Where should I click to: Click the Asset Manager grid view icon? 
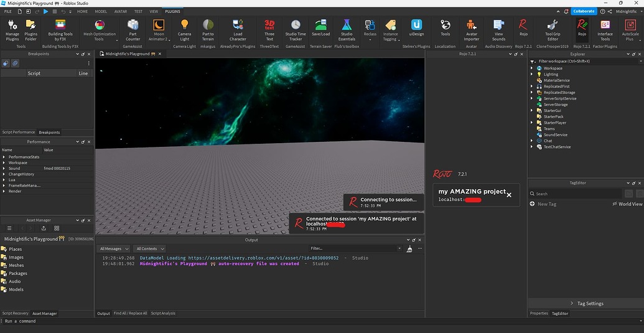click(x=57, y=228)
